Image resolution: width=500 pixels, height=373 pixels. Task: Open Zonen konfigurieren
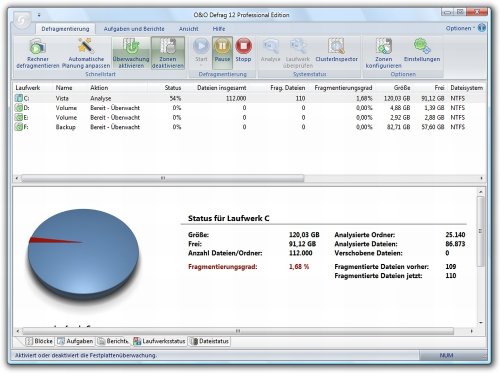383,53
